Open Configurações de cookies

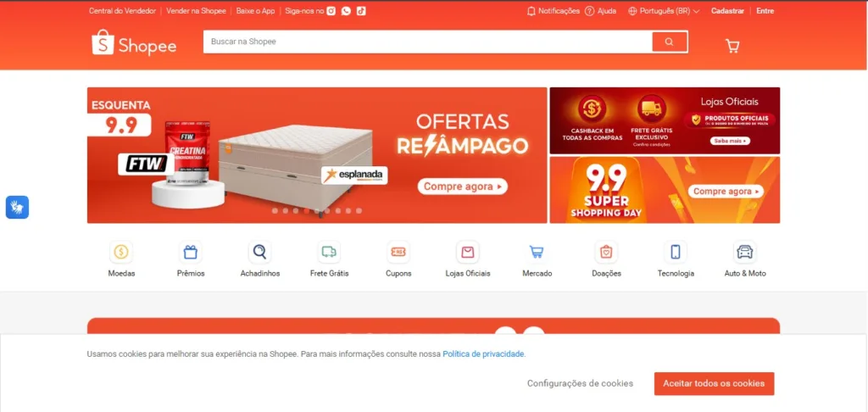[x=580, y=383]
